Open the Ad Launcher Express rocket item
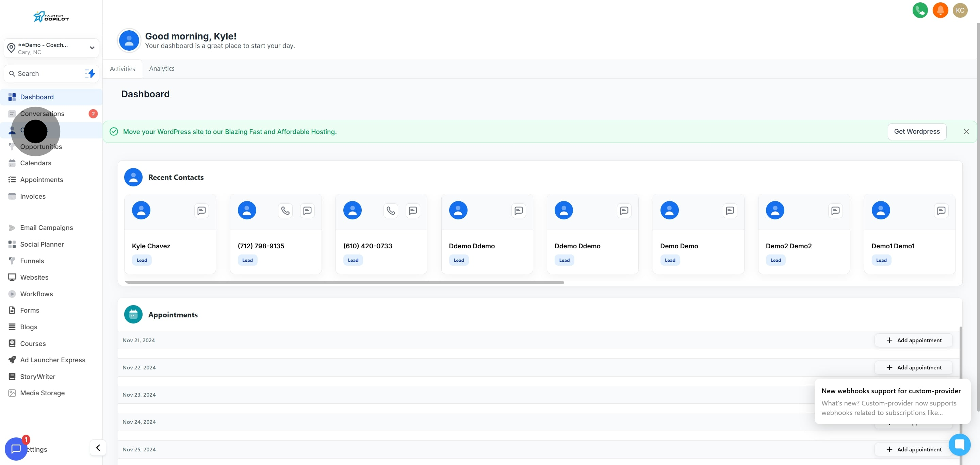The width and height of the screenshot is (980, 465). [x=52, y=360]
